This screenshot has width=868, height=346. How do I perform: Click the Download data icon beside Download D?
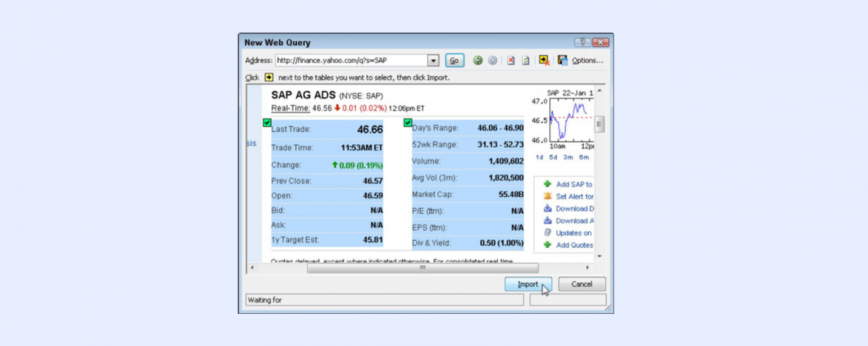coord(546,209)
